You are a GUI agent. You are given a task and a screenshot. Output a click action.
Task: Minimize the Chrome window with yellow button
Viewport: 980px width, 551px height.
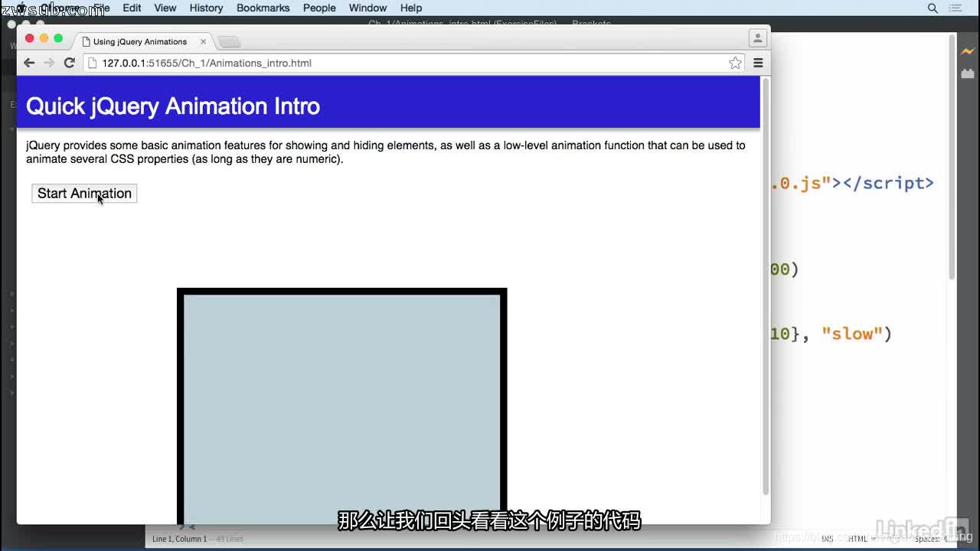[44, 38]
